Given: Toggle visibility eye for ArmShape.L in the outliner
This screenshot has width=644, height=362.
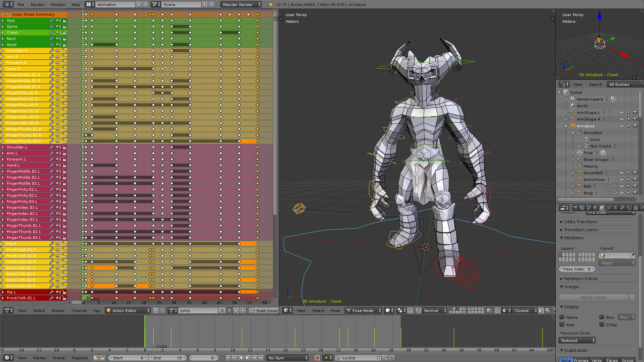Looking at the screenshot, I should (622, 113).
